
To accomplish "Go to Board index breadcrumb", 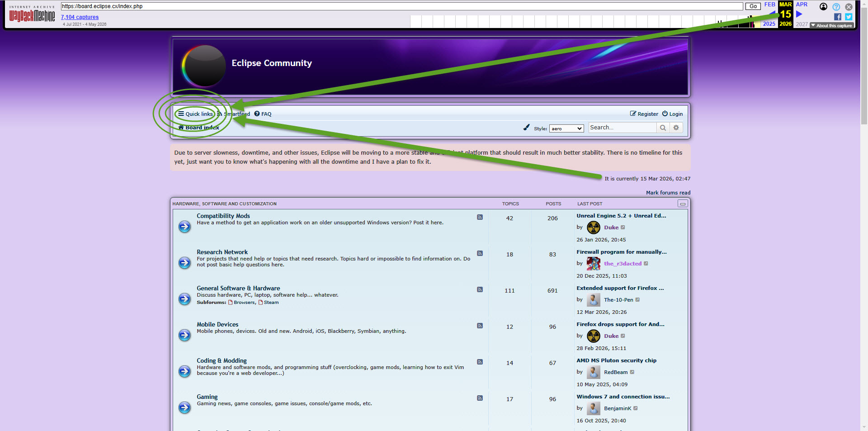I will point(199,128).
